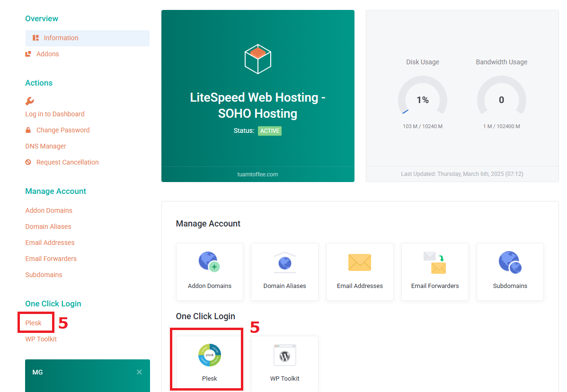Click the Plesk link in sidebar
The image size is (567, 392).
(33, 323)
